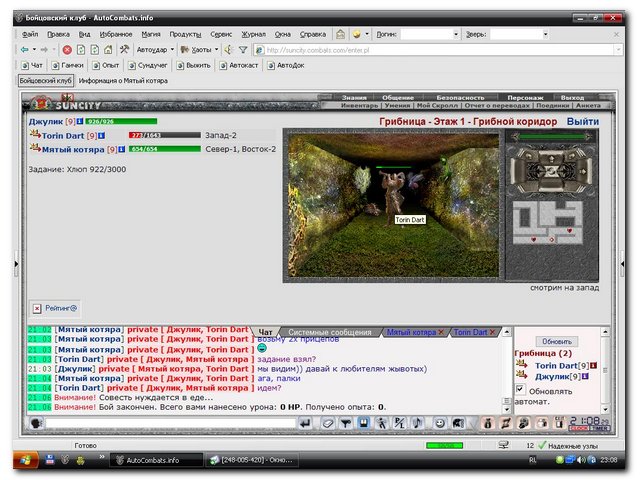Image resolution: width=640 pixels, height=480 pixels.
Task: Click the Автокаст bookmark button
Action: [x=239, y=65]
